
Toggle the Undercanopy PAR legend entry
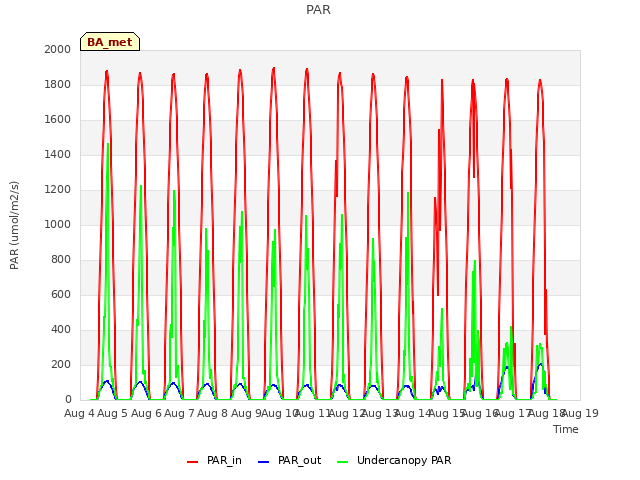pos(394,460)
